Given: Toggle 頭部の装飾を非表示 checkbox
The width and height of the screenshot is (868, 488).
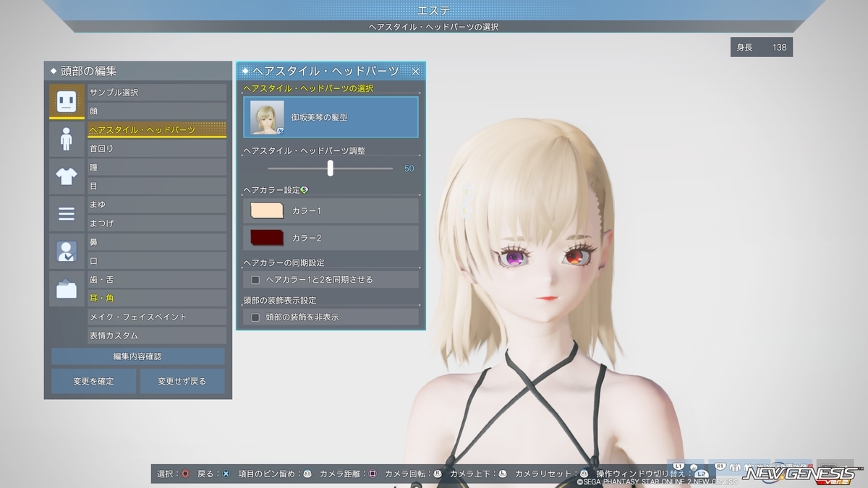Looking at the screenshot, I should [x=255, y=317].
